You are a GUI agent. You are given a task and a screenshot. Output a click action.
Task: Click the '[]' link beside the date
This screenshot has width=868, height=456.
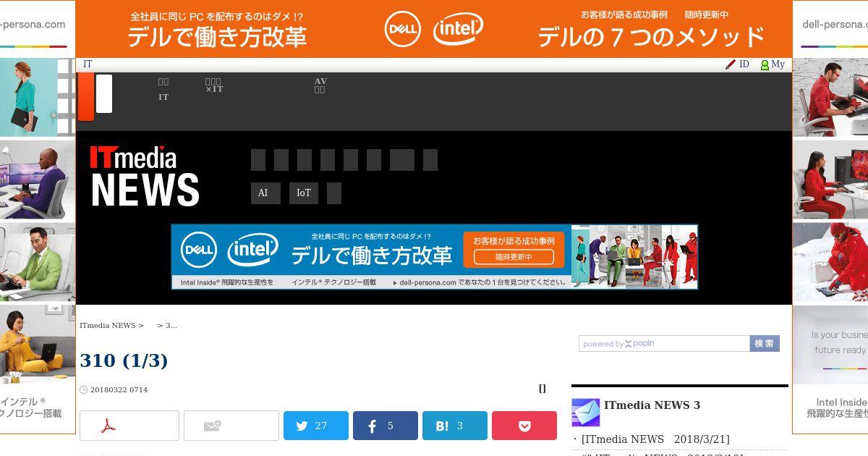(542, 389)
